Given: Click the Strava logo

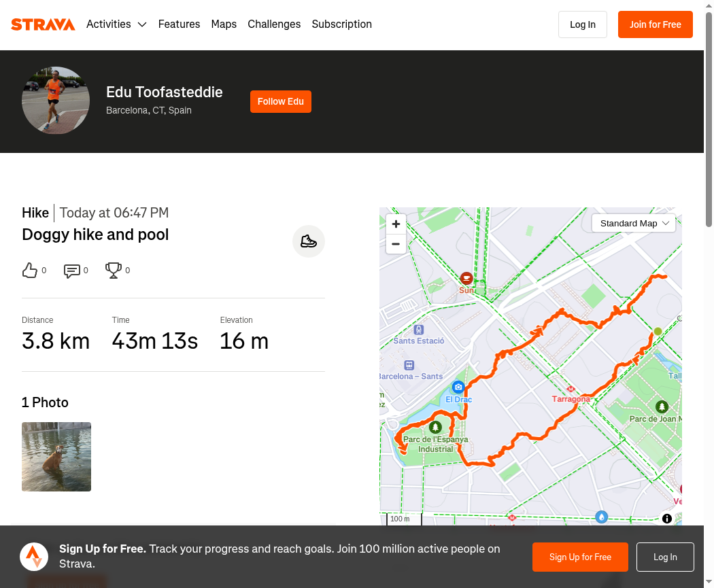Looking at the screenshot, I should point(43,24).
